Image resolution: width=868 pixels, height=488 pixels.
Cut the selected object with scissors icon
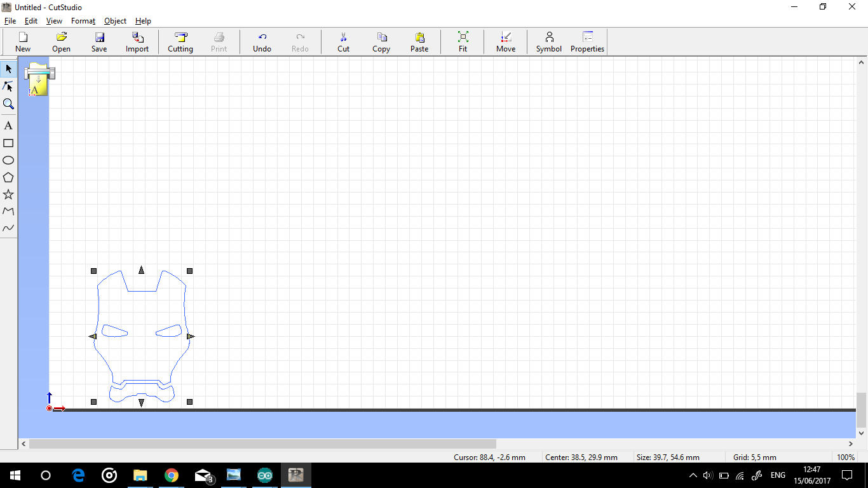click(x=343, y=42)
